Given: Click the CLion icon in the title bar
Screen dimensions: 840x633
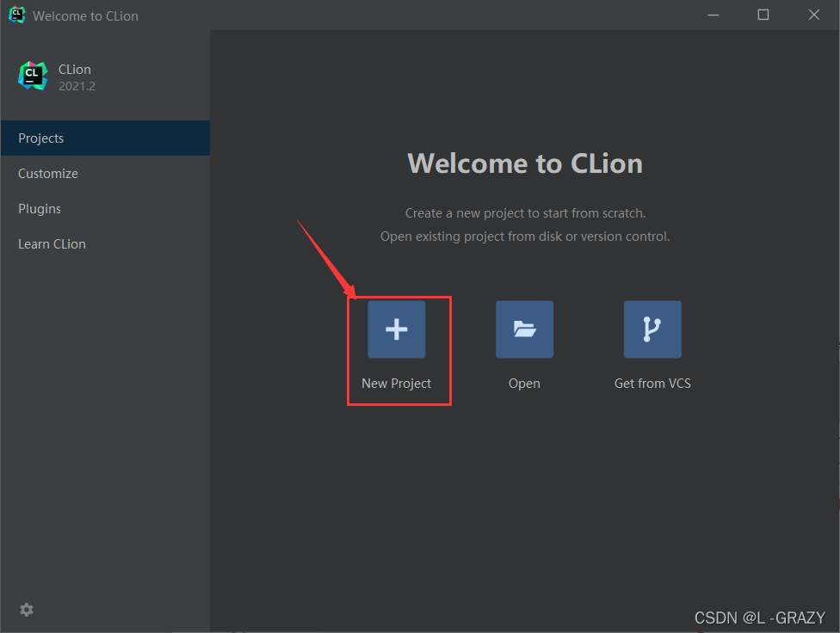Looking at the screenshot, I should 16,15.
